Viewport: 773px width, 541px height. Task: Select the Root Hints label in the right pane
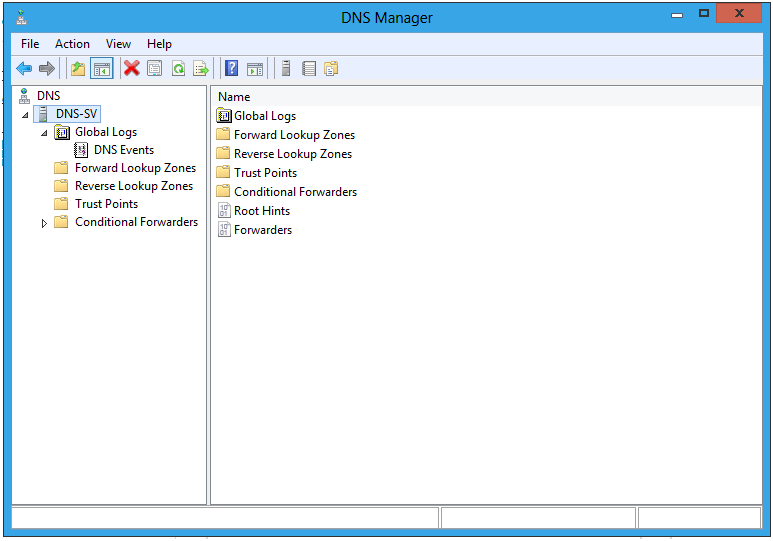[262, 211]
